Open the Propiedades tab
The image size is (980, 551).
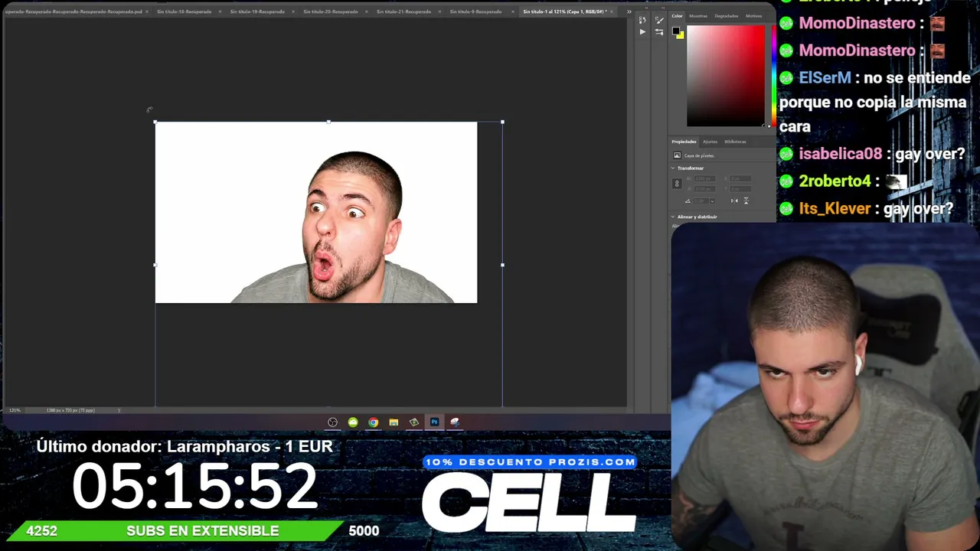click(684, 142)
